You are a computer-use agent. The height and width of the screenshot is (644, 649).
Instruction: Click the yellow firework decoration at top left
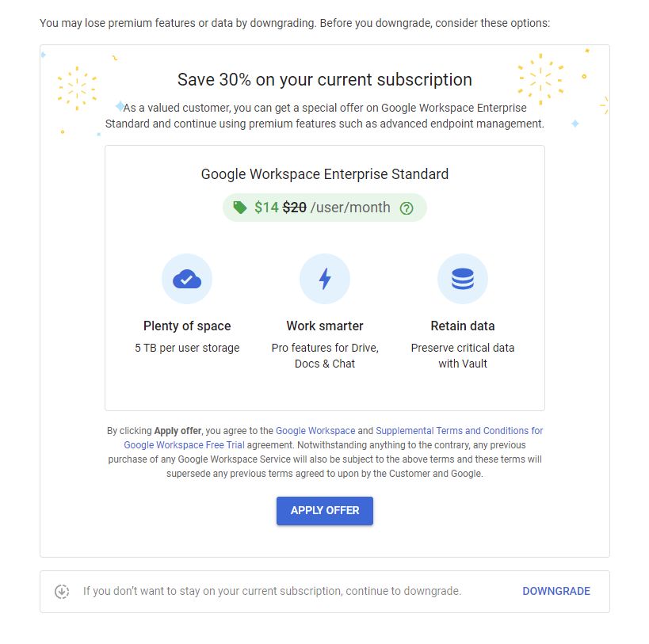point(77,86)
